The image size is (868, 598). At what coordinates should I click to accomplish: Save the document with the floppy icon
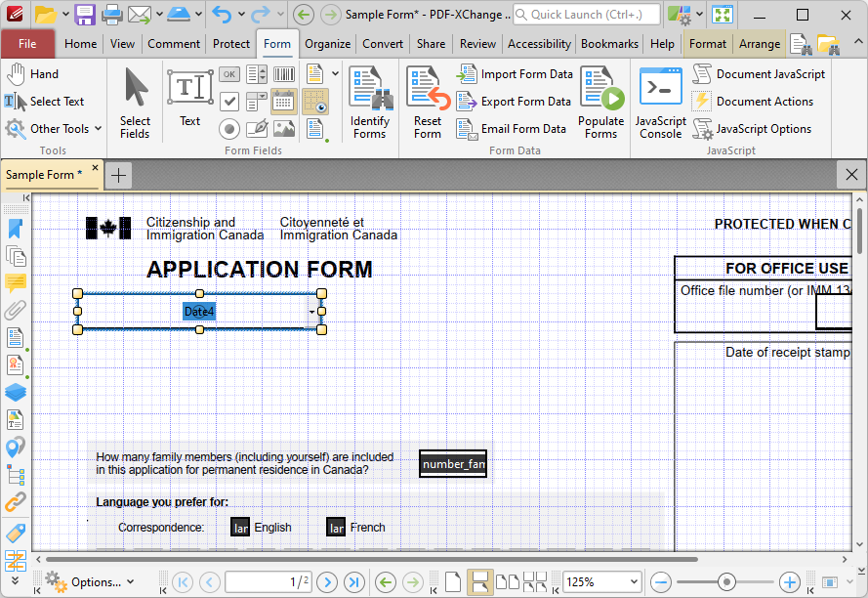point(85,15)
